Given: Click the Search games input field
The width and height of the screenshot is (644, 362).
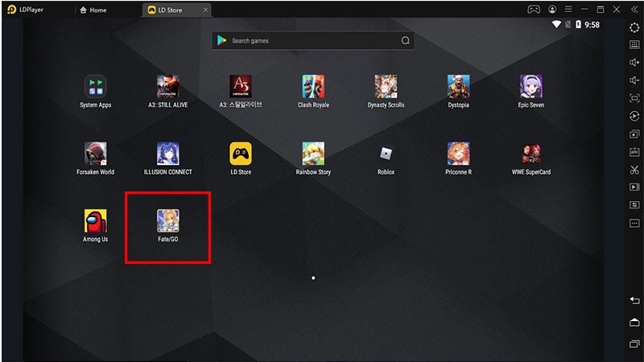Looking at the screenshot, I should click(x=314, y=41).
